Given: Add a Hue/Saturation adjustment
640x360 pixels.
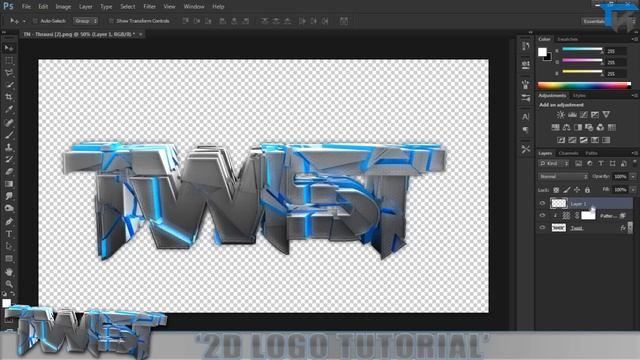Looking at the screenshot, I should (x=556, y=127).
